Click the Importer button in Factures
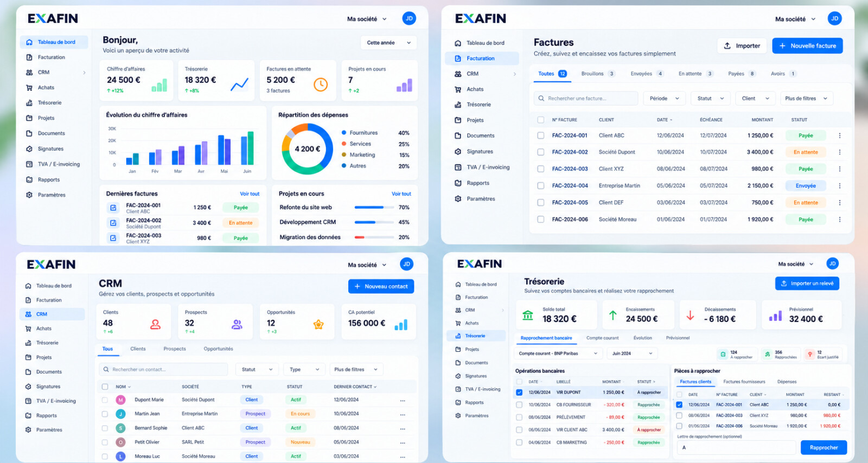The width and height of the screenshot is (868, 463). coord(742,46)
